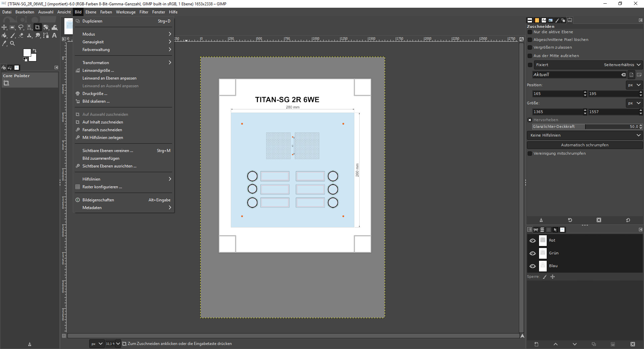This screenshot has width=644, height=349.
Task: Delete the selected channel in channels panel
Action: pos(632,344)
